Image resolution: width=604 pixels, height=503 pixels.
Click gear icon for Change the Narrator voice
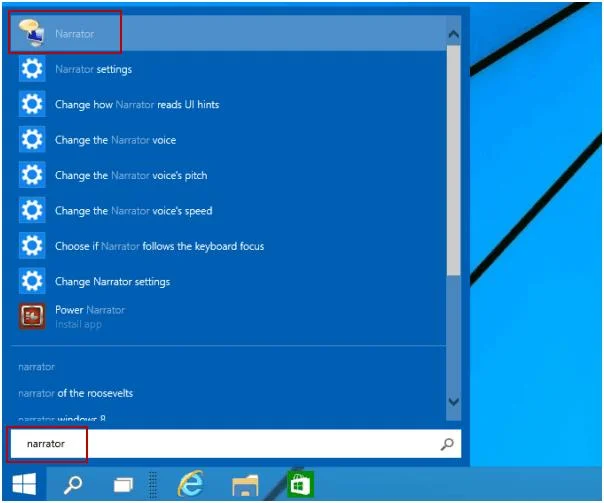32,139
